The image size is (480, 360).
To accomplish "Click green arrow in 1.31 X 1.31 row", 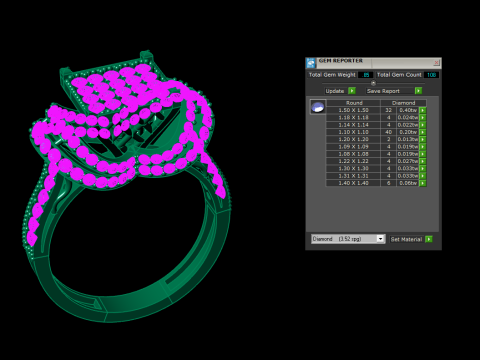I will click(423, 176).
